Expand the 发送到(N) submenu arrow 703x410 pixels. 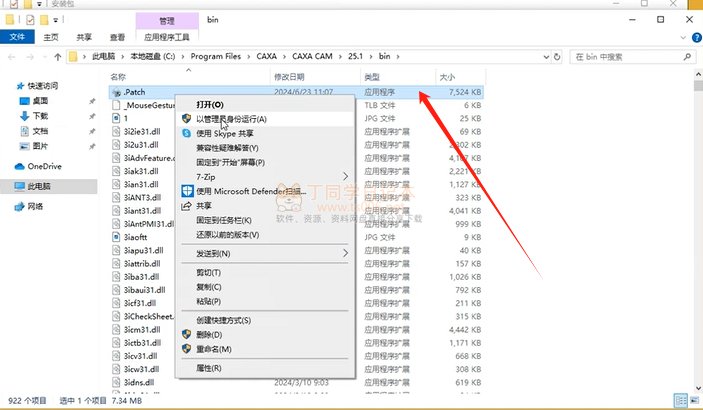pos(345,253)
